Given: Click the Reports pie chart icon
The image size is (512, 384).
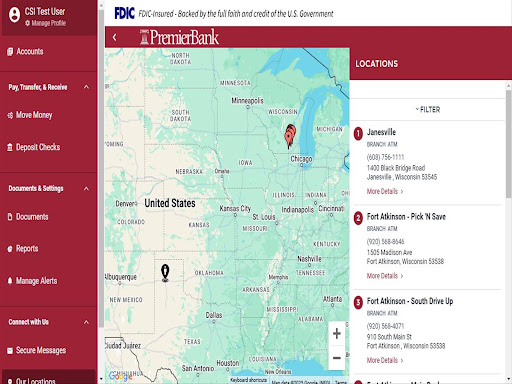Looking at the screenshot, I should [x=10, y=249].
